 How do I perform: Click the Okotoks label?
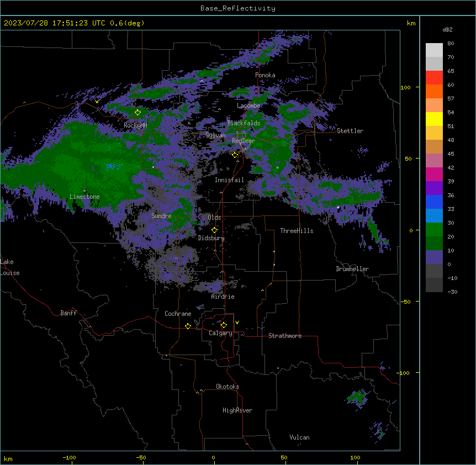point(228,387)
